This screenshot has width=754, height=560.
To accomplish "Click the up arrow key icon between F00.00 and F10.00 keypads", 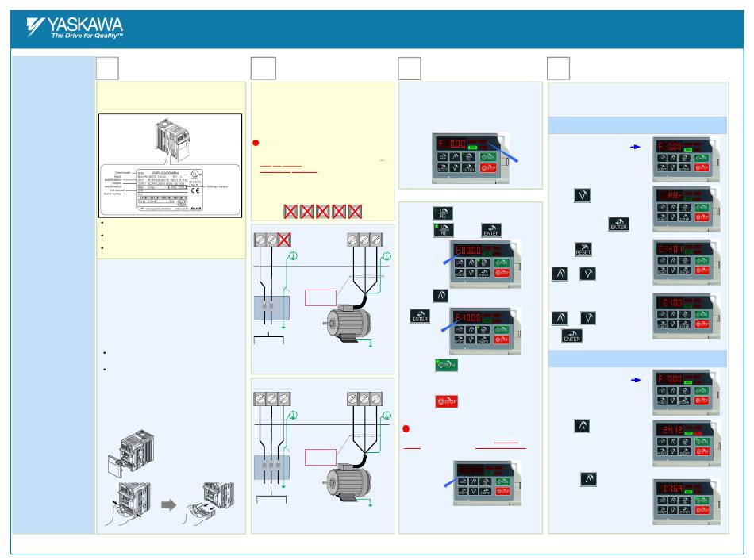I will click(x=440, y=296).
